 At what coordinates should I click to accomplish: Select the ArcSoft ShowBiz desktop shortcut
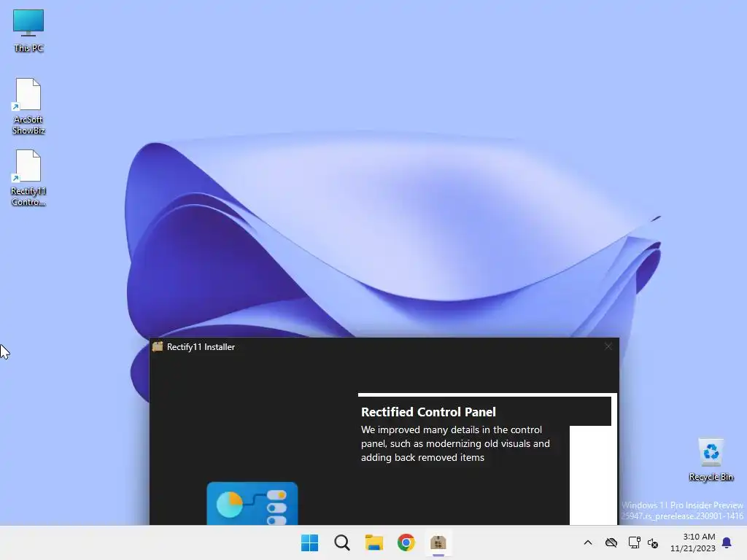tap(28, 106)
